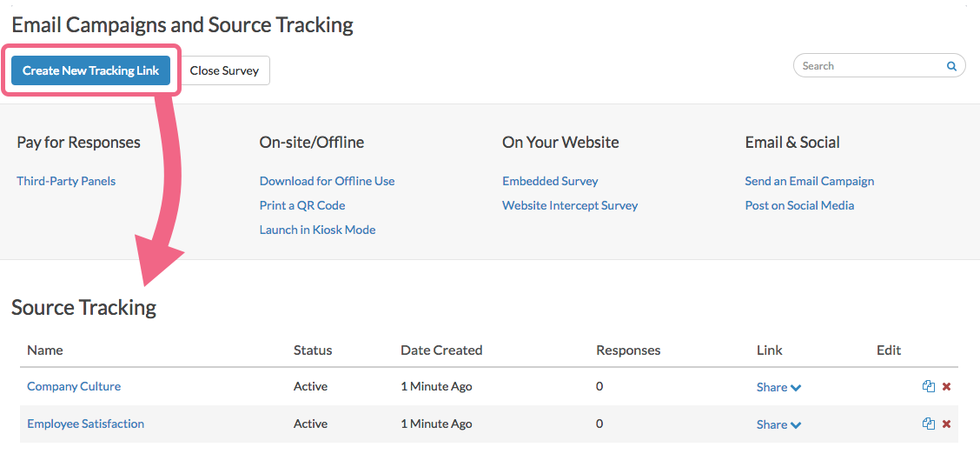
Task: Open Post on Social Media link
Action: click(x=799, y=205)
